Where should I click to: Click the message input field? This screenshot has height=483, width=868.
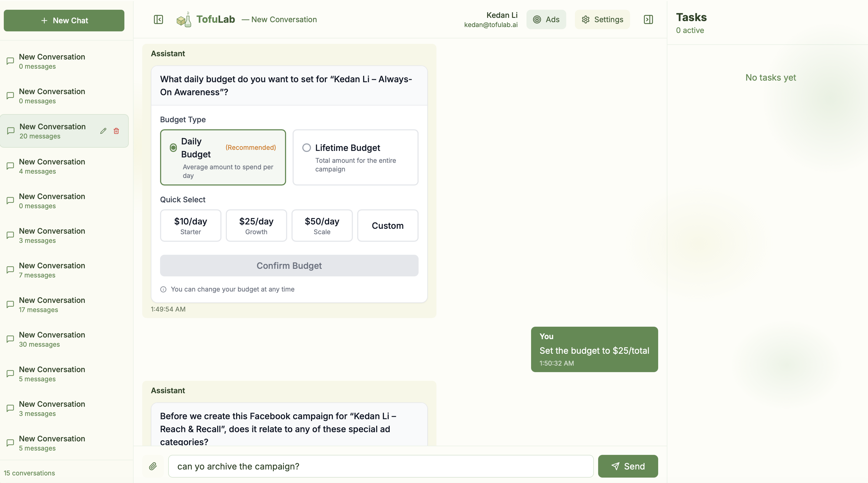click(x=380, y=466)
